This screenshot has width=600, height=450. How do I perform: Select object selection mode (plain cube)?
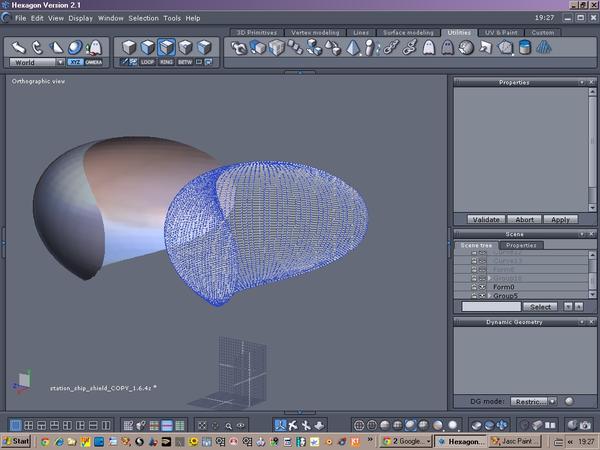(x=129, y=47)
